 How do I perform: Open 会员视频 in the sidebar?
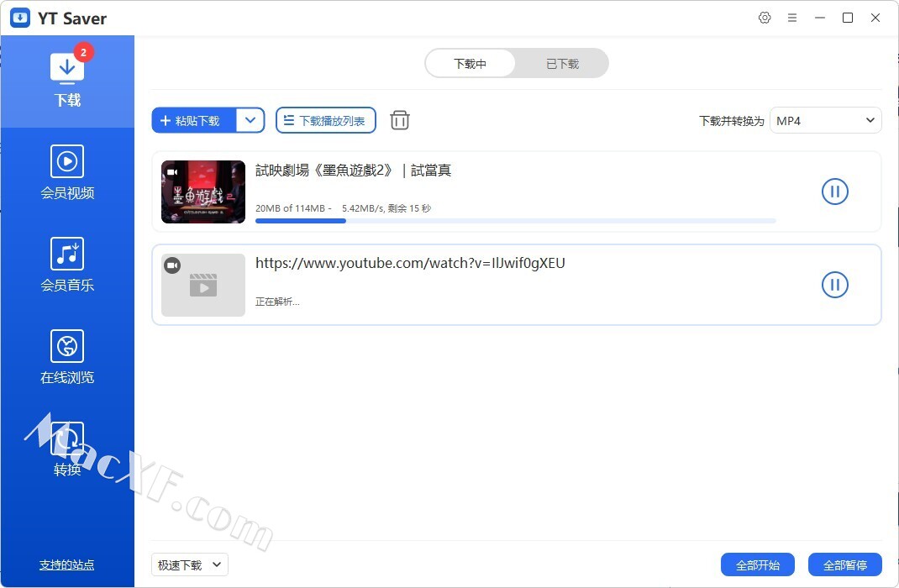(67, 173)
